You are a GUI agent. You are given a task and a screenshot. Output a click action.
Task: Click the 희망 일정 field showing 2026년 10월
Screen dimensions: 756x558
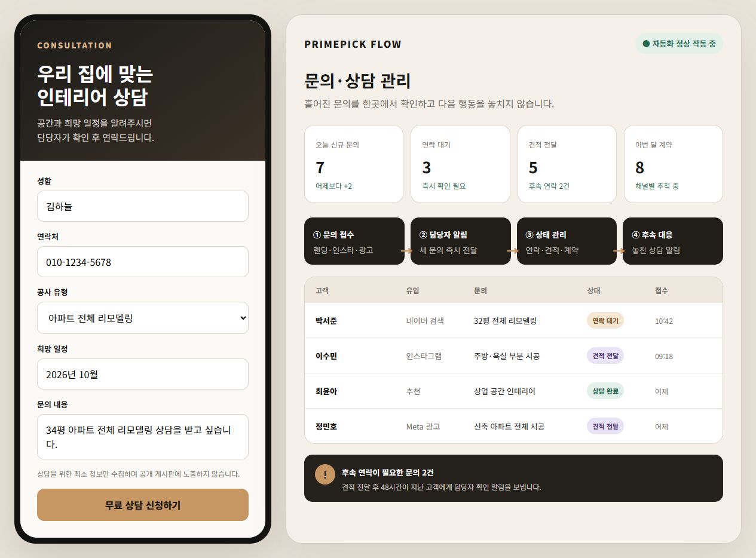[x=143, y=374]
